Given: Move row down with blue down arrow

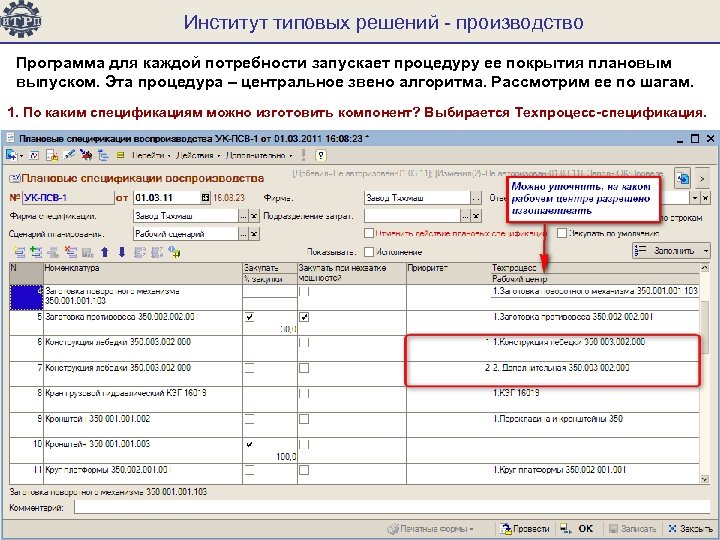Looking at the screenshot, I should tap(122, 252).
